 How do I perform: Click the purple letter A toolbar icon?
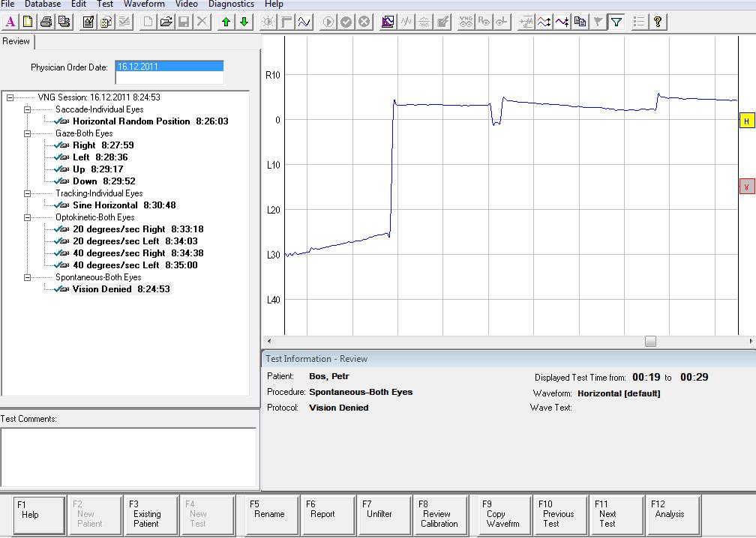coord(10,22)
